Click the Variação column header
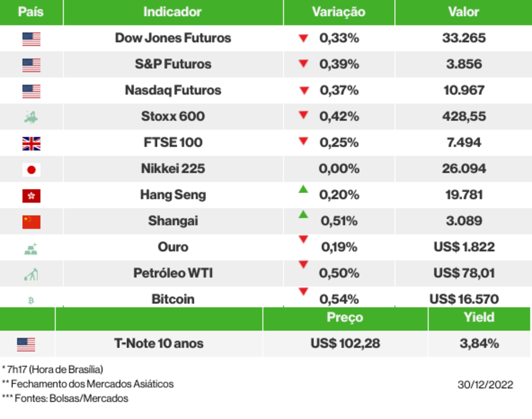532x419 pixels. click(x=338, y=12)
